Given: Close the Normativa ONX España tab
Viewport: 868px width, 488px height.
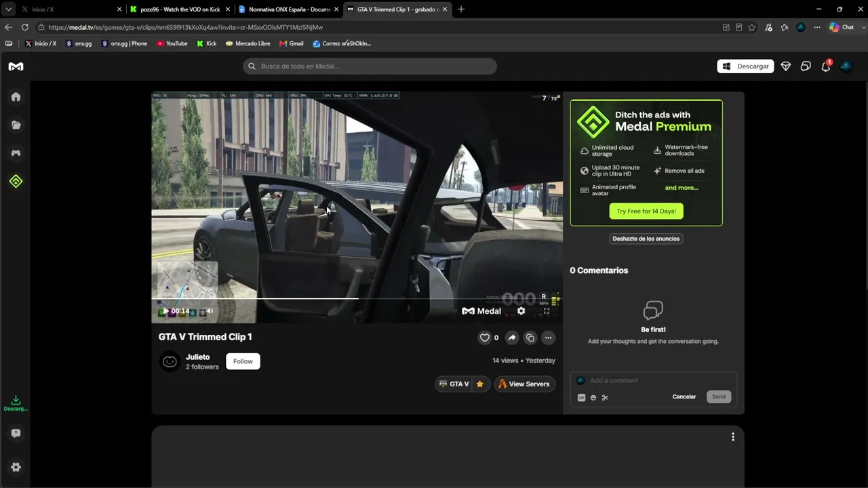Looking at the screenshot, I should point(336,9).
